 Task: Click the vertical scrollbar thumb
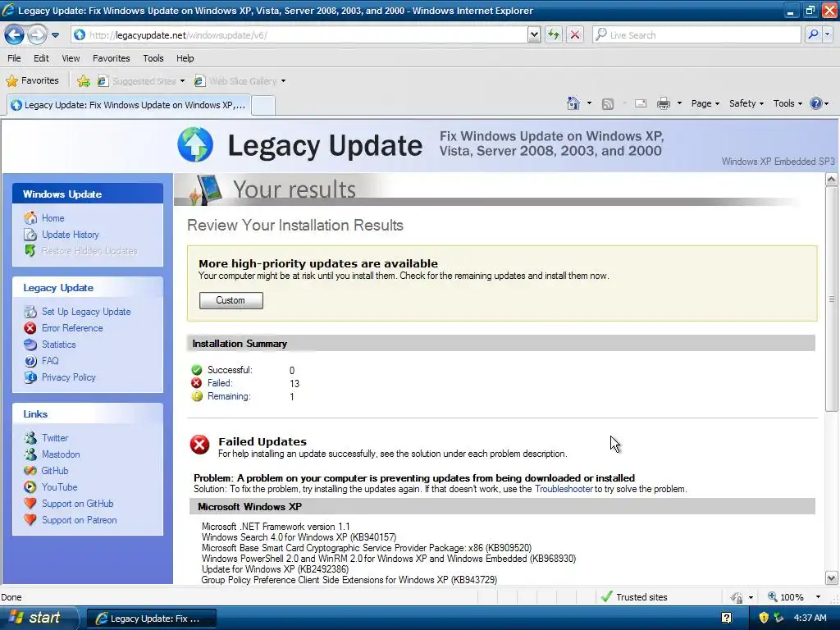tap(831, 299)
